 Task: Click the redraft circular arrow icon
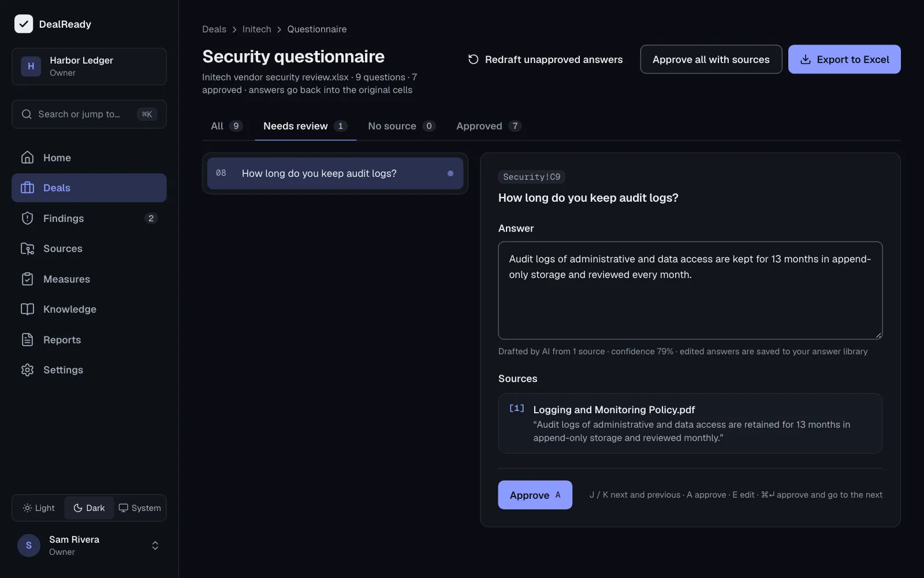pyautogui.click(x=473, y=60)
